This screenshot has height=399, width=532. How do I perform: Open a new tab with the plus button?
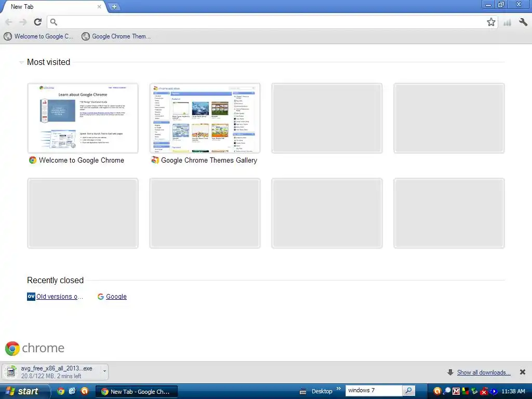pyautogui.click(x=114, y=7)
